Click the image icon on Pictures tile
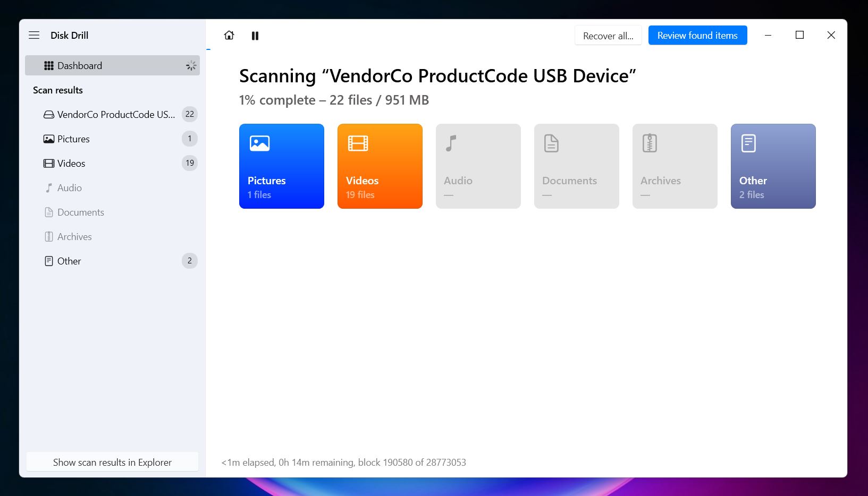Screen dimensions: 868x496 [x=260, y=143]
